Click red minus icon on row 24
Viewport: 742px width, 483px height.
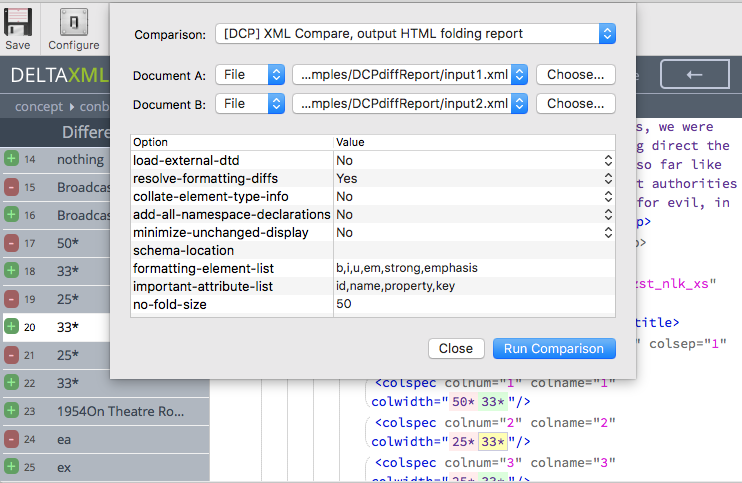(11, 439)
